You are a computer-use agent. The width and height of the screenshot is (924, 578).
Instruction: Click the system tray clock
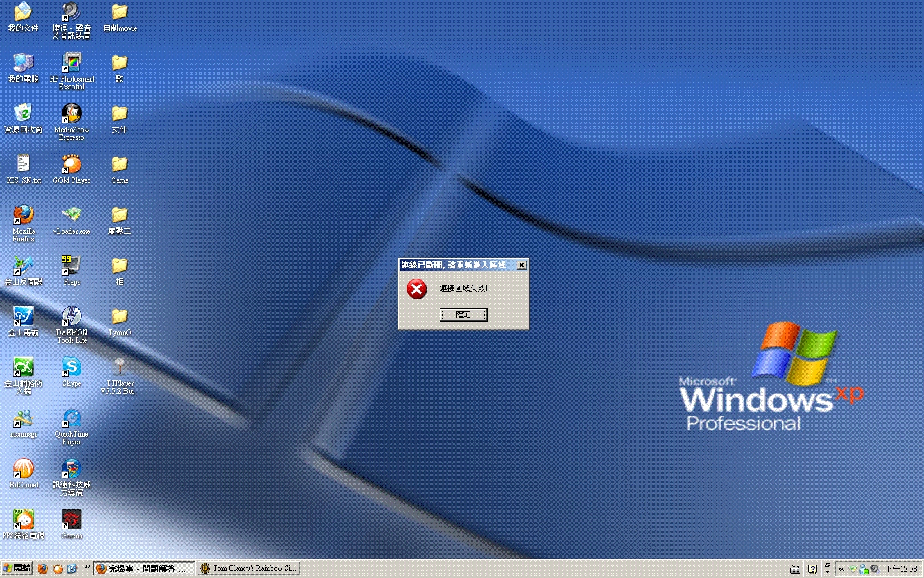[901, 569]
